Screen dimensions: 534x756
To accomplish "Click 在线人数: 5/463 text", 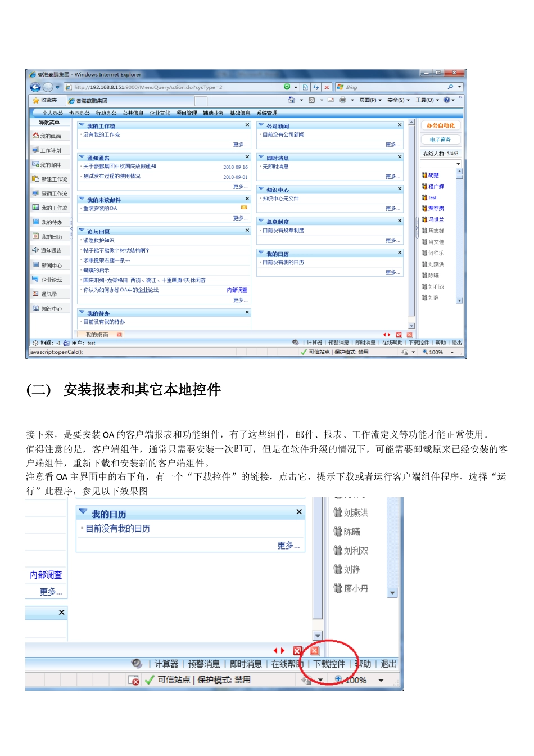I will point(441,154).
